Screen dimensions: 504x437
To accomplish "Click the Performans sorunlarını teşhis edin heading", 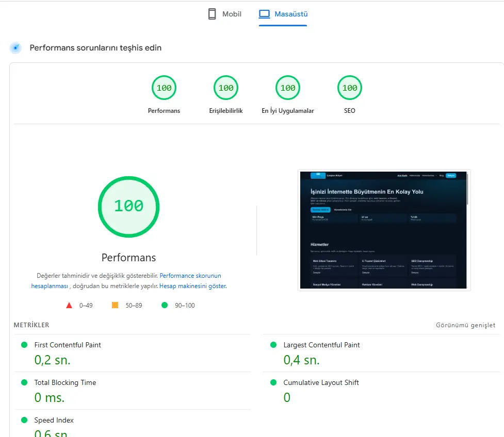I will point(95,48).
